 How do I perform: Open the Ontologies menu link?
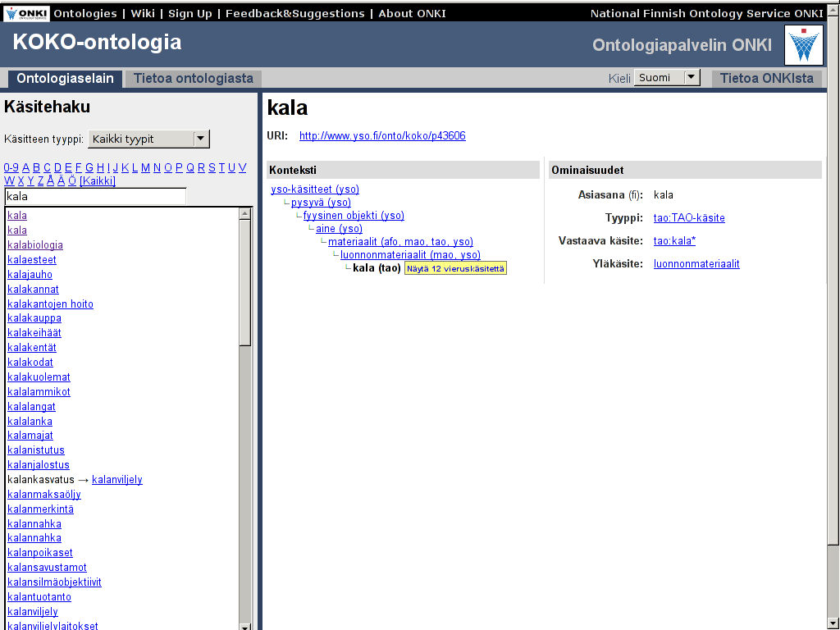pos(85,13)
